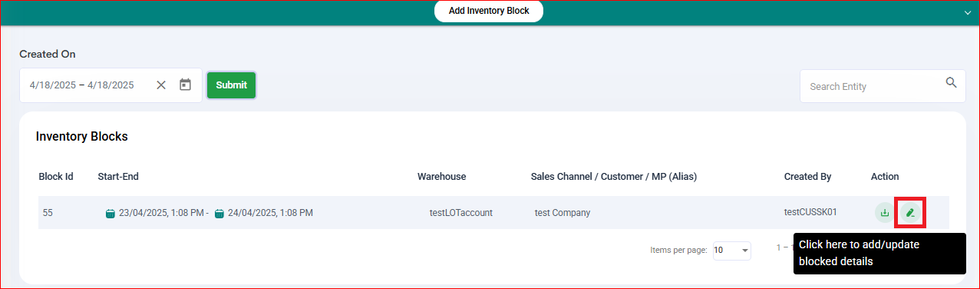
Task: Click the edit pencil icon for block 55
Action: [x=910, y=213]
